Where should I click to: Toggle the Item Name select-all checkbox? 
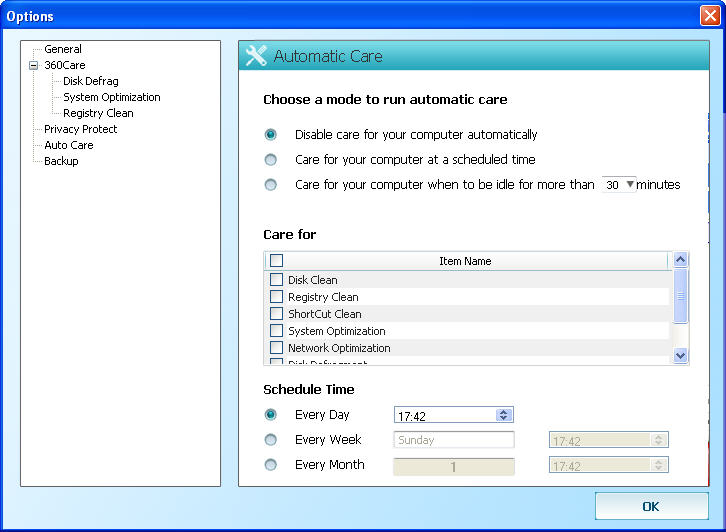coord(276,261)
